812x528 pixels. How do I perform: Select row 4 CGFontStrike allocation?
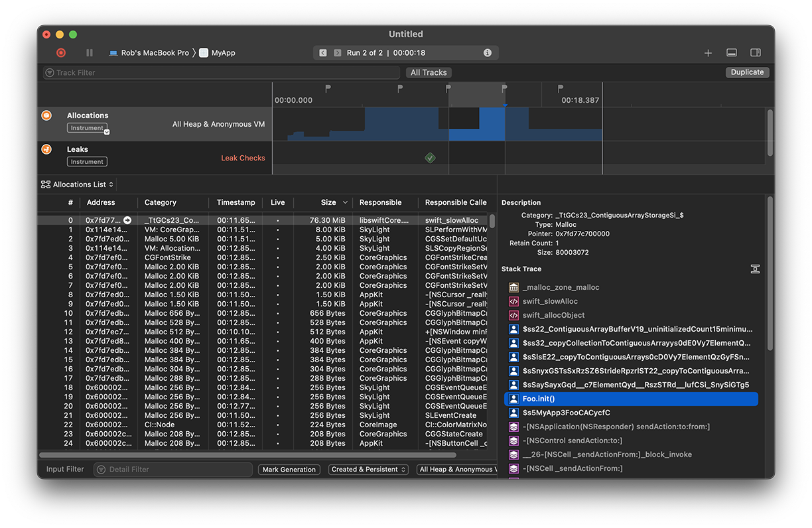coord(262,257)
